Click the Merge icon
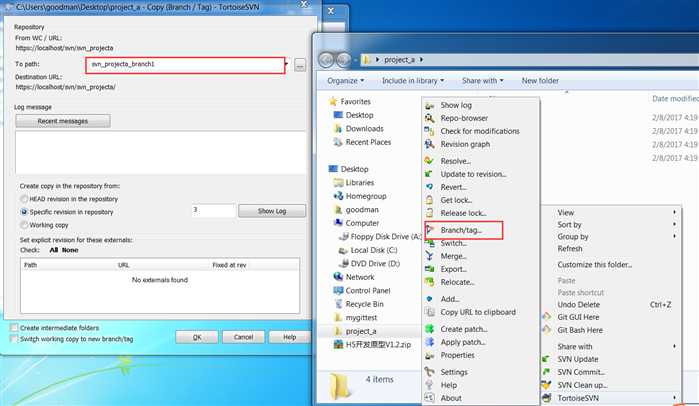This screenshot has width=699, height=406. [430, 256]
